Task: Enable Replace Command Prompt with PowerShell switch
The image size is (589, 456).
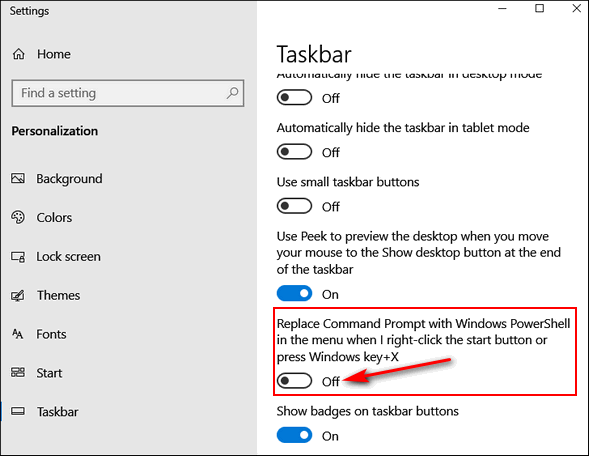Action: [x=294, y=381]
